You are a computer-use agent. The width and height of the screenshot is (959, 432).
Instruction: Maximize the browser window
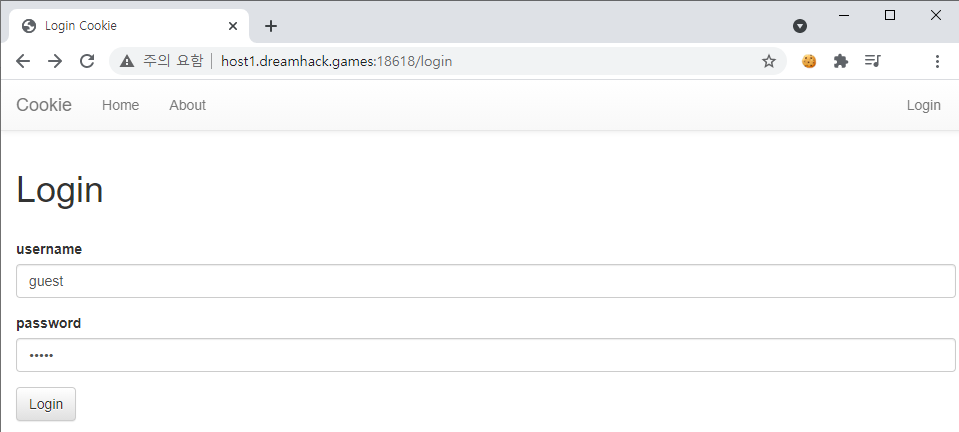890,15
